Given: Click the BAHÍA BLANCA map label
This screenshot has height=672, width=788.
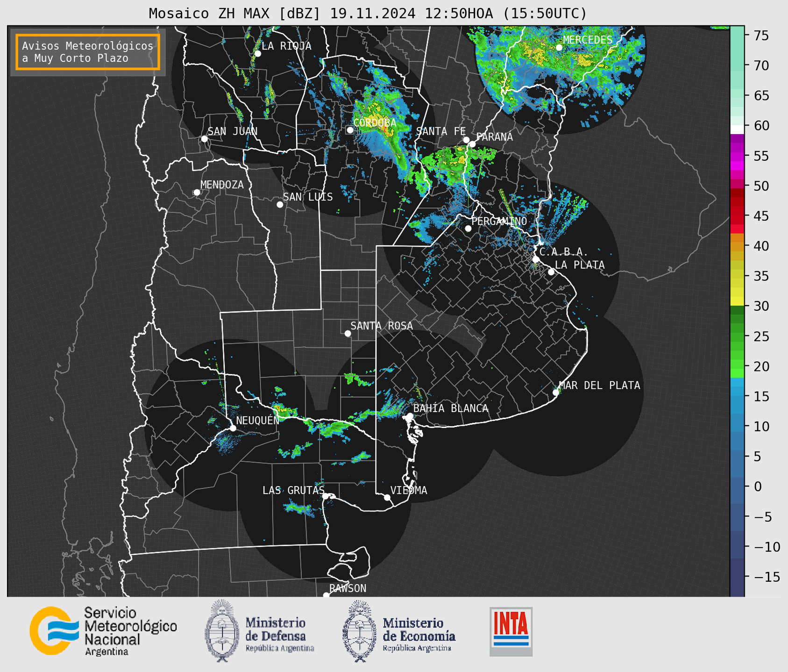Looking at the screenshot, I should (451, 408).
